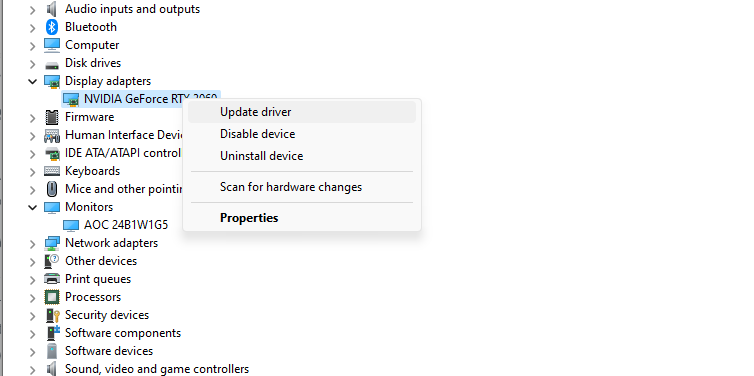Image resolution: width=754 pixels, height=376 pixels.
Task: Click the Print queues printer icon
Action: (x=51, y=279)
